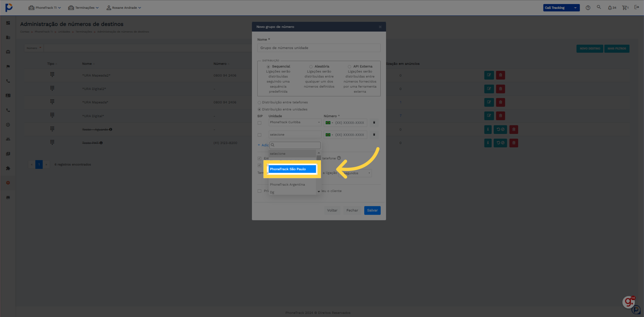Select PhoneTrack Argentina option
644x317 pixels.
[x=292, y=185]
